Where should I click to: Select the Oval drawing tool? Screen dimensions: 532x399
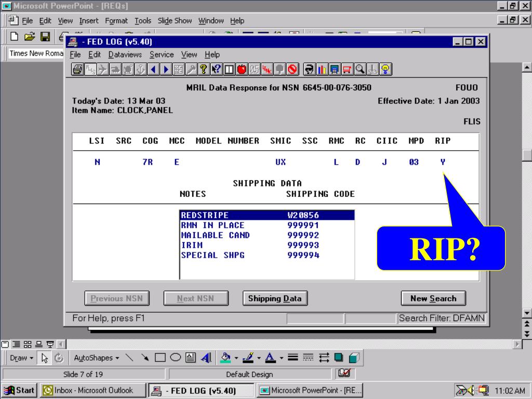(x=176, y=357)
